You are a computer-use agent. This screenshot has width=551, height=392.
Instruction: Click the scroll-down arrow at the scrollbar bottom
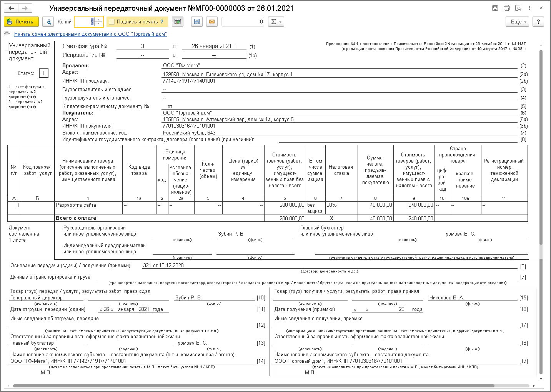[541, 379]
